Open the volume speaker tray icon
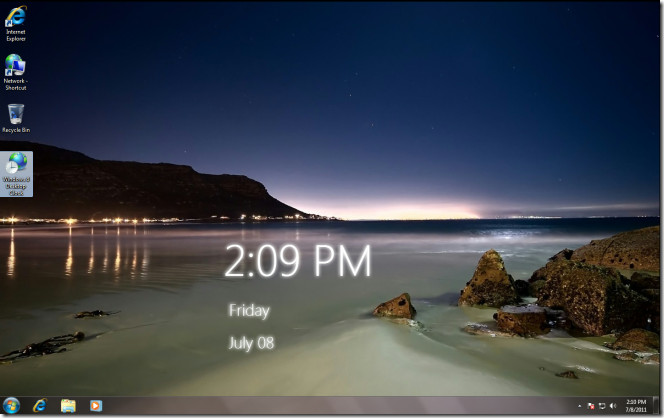The width and height of the screenshot is (664, 418). pyautogui.click(x=613, y=406)
